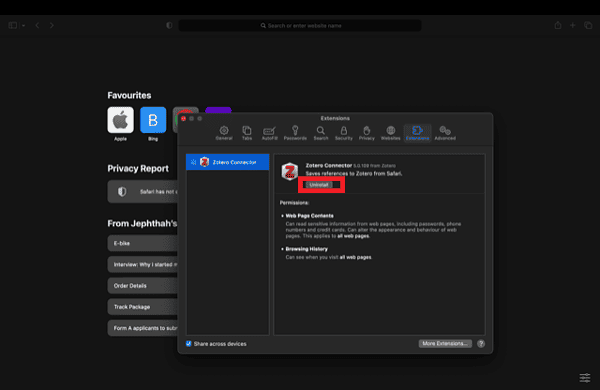Open the Tabs preferences tab
This screenshot has width=600, height=390.
pos(247,133)
